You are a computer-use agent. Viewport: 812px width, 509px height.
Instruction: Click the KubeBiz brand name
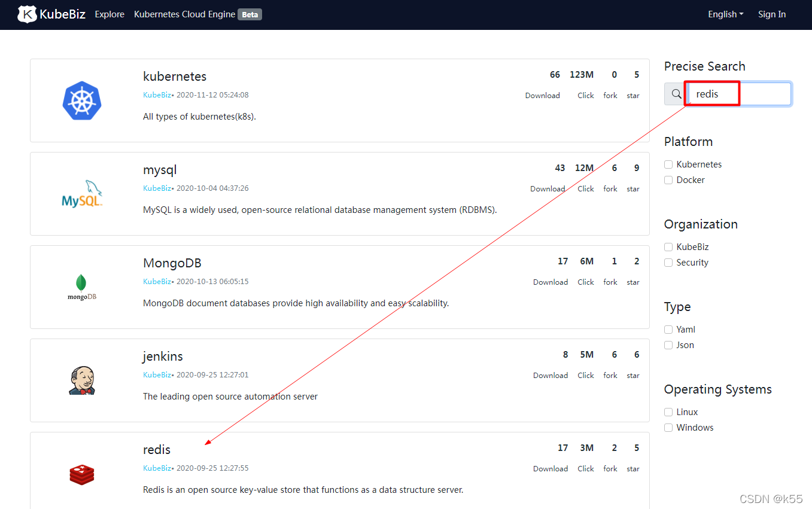[x=62, y=14]
